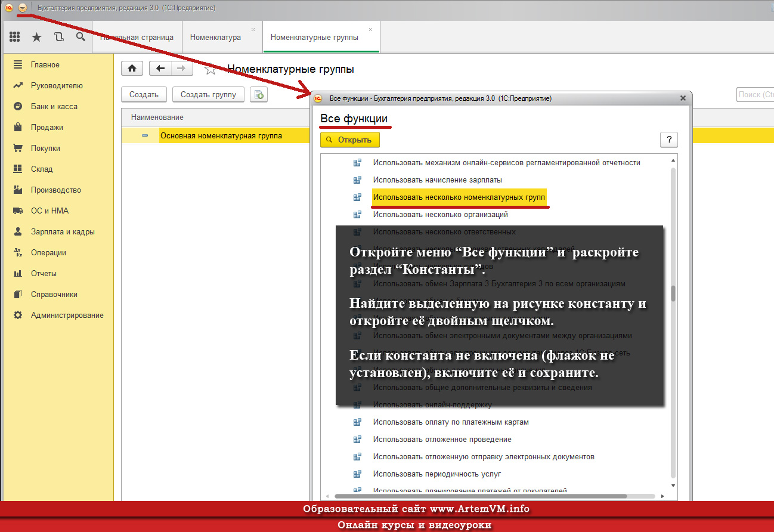Click the Наименование column header

point(157,117)
